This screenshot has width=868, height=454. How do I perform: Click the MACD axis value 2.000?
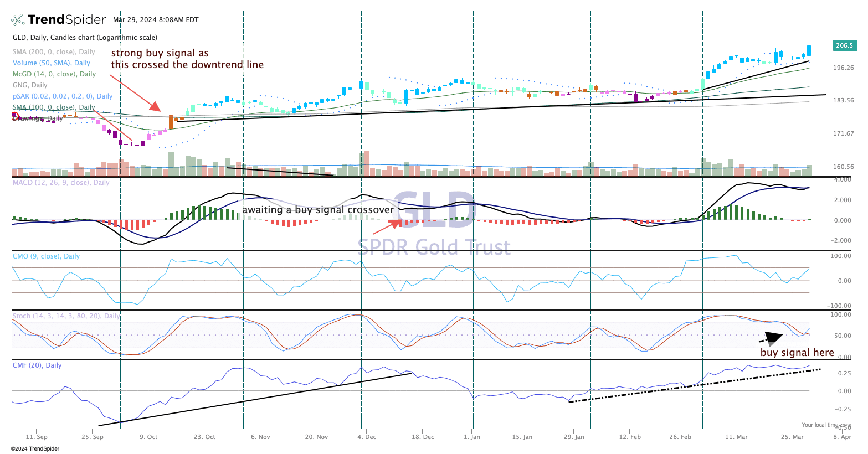click(x=843, y=200)
